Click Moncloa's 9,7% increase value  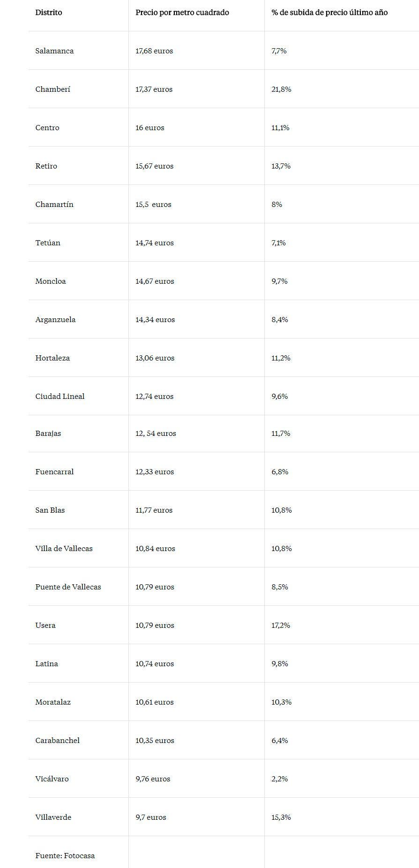(279, 281)
